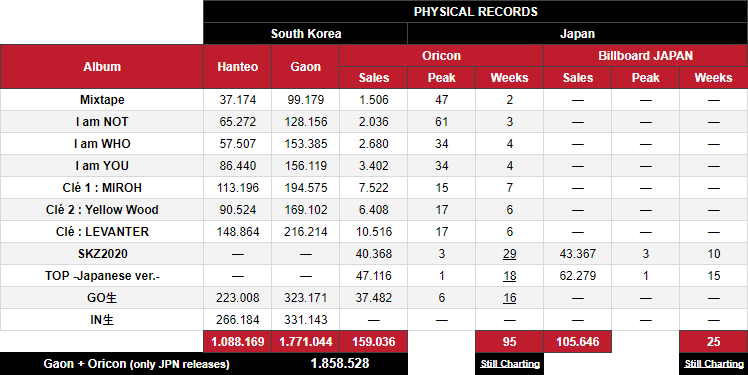Click Billboard sales 62.279 for TOP -Japanese ver.-
The width and height of the screenshot is (748, 375).
click(578, 276)
